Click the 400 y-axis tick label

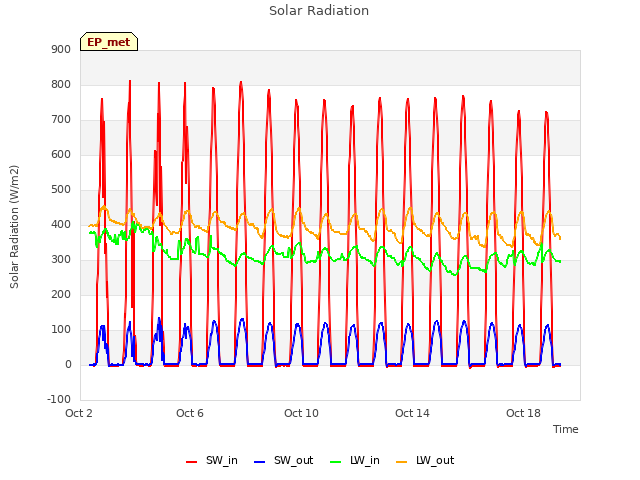[61, 224]
